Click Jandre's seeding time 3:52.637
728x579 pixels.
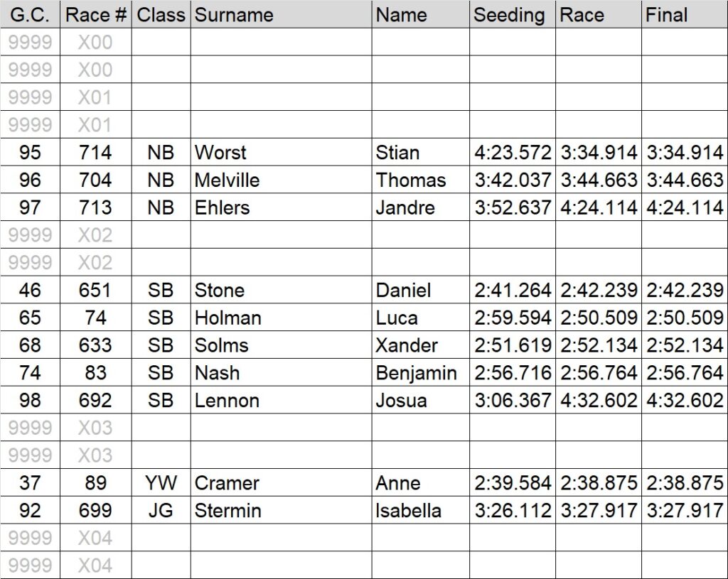pyautogui.click(x=512, y=207)
